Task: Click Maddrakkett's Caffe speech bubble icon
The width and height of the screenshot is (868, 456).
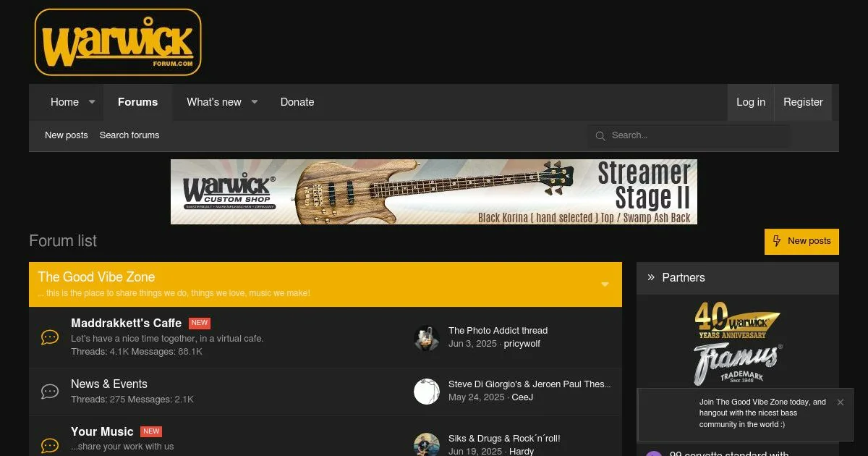Action: 50,337
